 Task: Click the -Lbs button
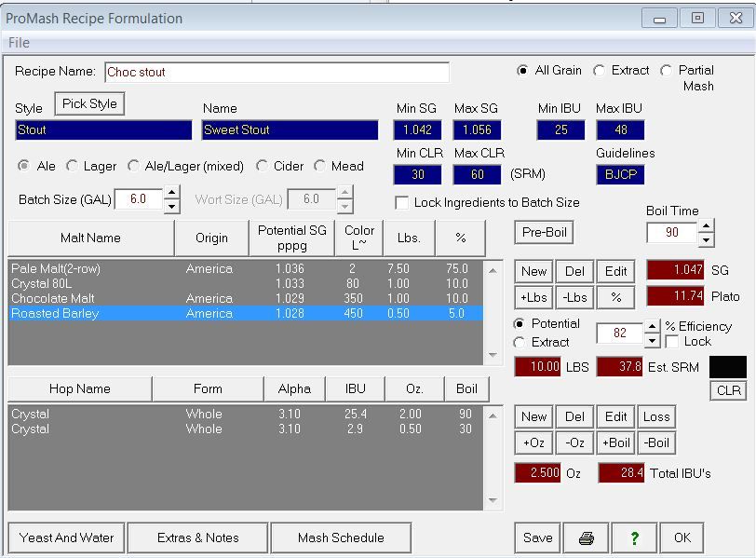click(574, 297)
